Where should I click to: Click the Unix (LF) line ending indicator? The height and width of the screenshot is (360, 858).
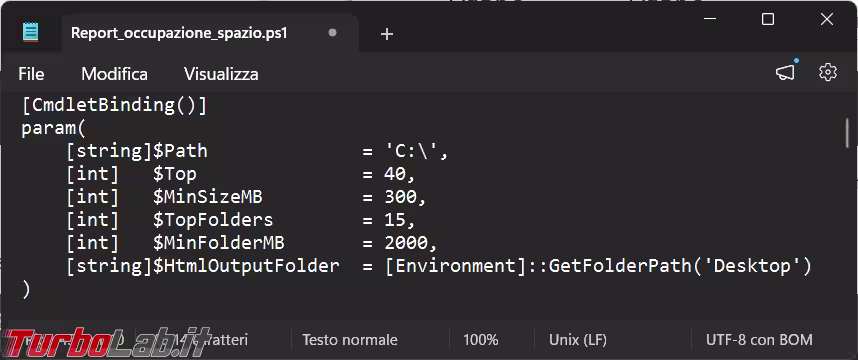click(x=578, y=340)
